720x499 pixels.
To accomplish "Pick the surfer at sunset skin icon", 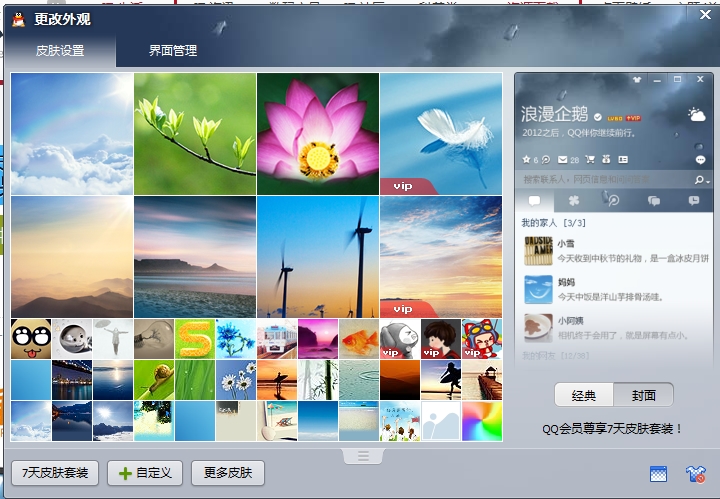I will coord(277,380).
